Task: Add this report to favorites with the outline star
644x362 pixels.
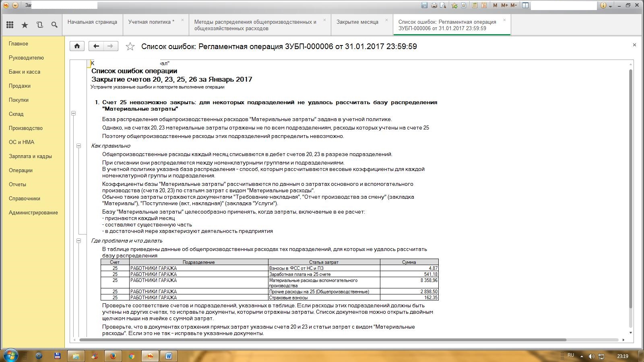Action: point(130,47)
